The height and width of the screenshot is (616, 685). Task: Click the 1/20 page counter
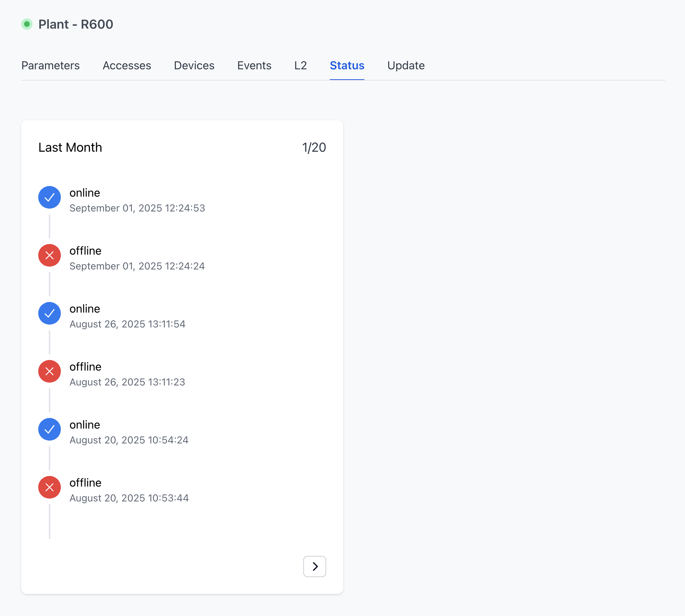pos(314,147)
